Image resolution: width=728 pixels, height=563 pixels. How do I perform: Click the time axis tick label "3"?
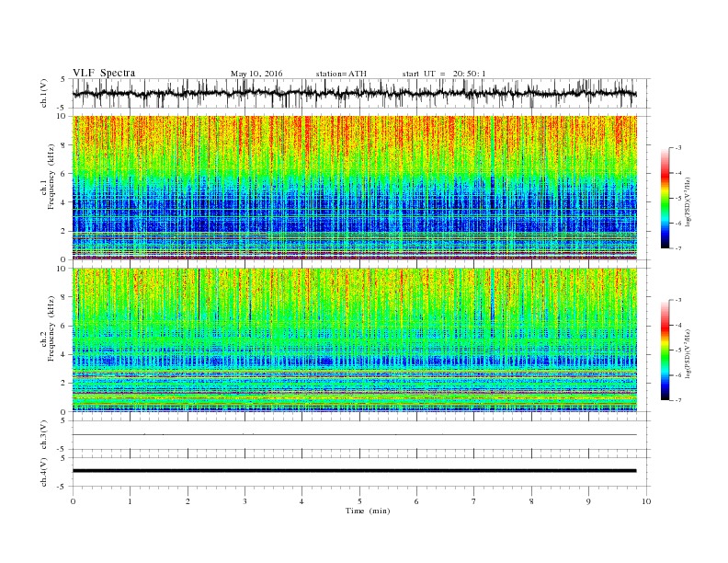point(245,501)
